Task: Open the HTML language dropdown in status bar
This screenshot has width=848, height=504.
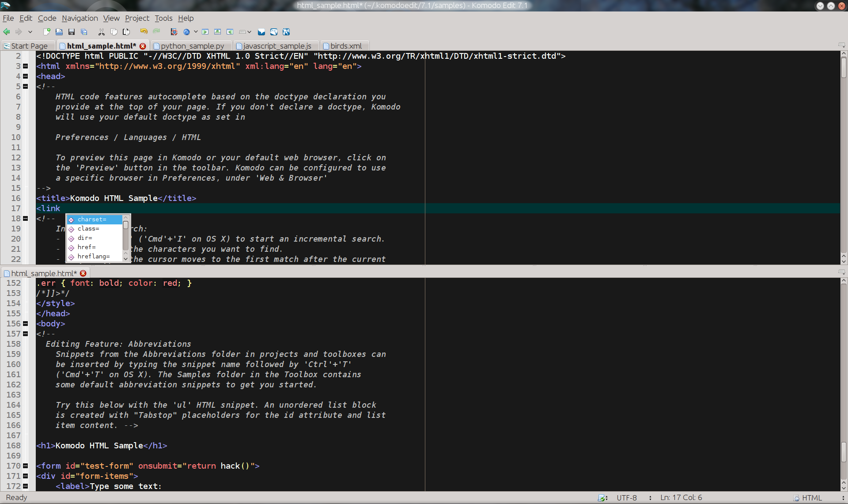Action: point(819,498)
